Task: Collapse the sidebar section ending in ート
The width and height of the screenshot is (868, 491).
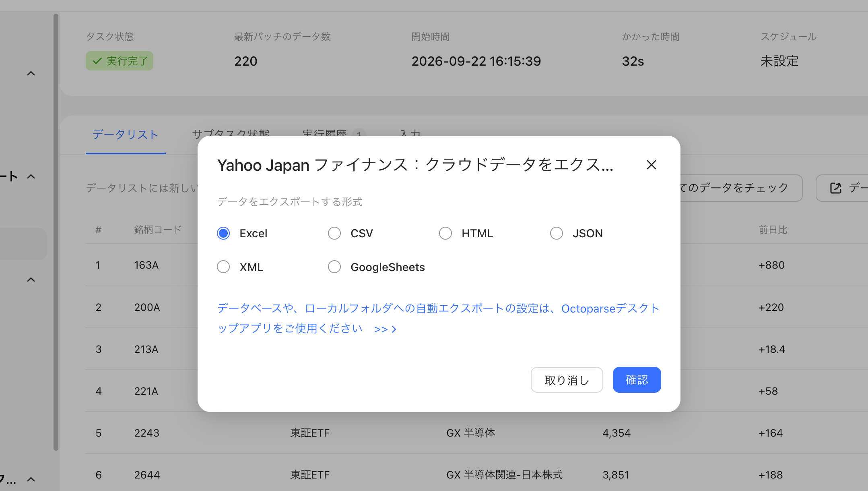Action: click(x=31, y=176)
